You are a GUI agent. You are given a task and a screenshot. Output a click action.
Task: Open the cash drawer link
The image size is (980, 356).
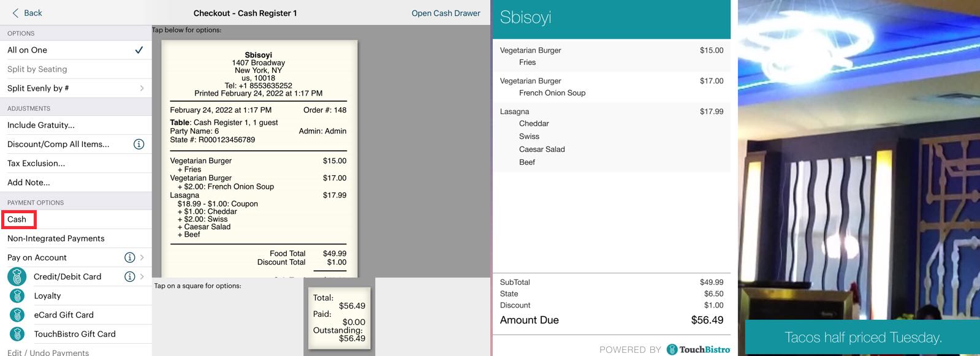446,13
